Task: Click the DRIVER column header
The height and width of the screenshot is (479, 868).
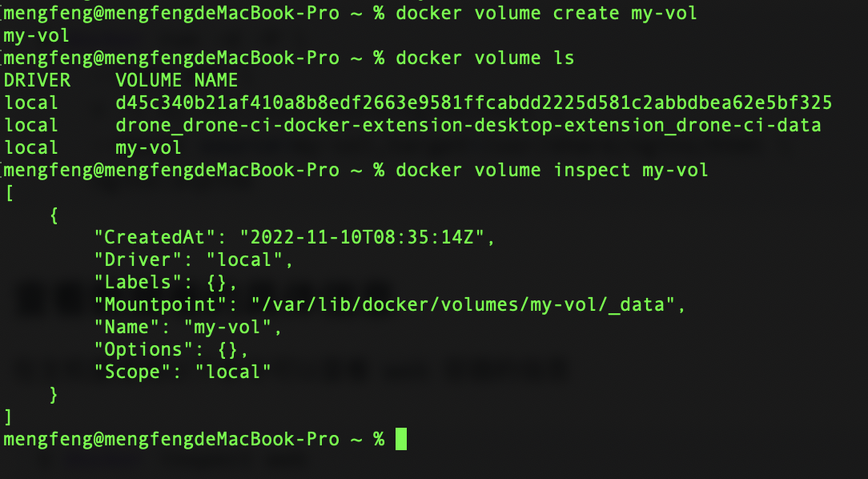Action: (37, 80)
